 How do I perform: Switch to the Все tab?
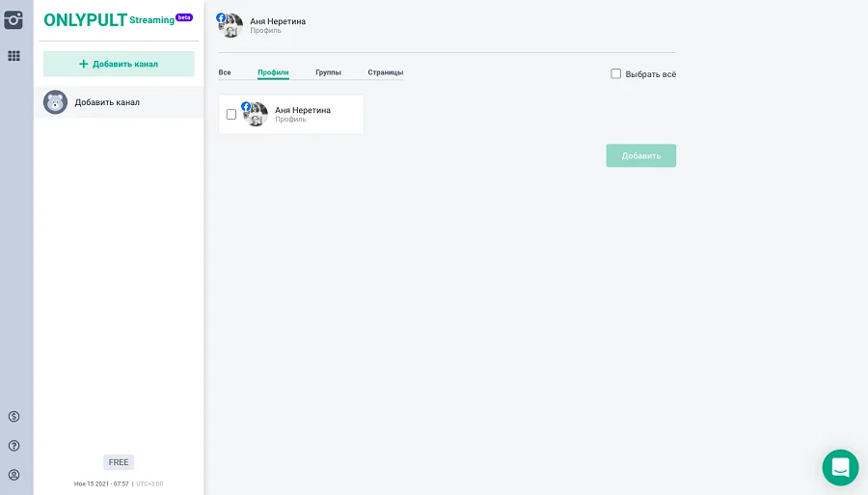tap(225, 72)
